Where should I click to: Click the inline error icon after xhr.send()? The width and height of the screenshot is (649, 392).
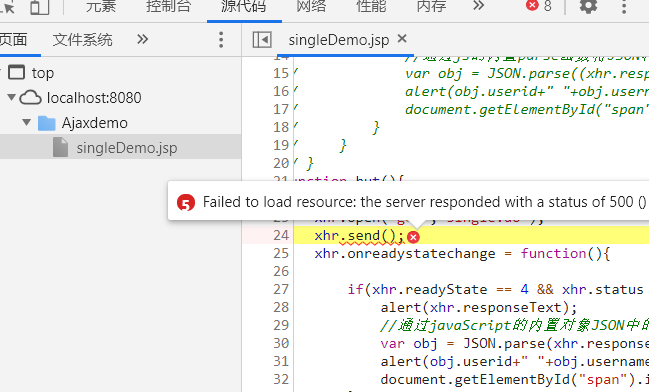coord(413,237)
